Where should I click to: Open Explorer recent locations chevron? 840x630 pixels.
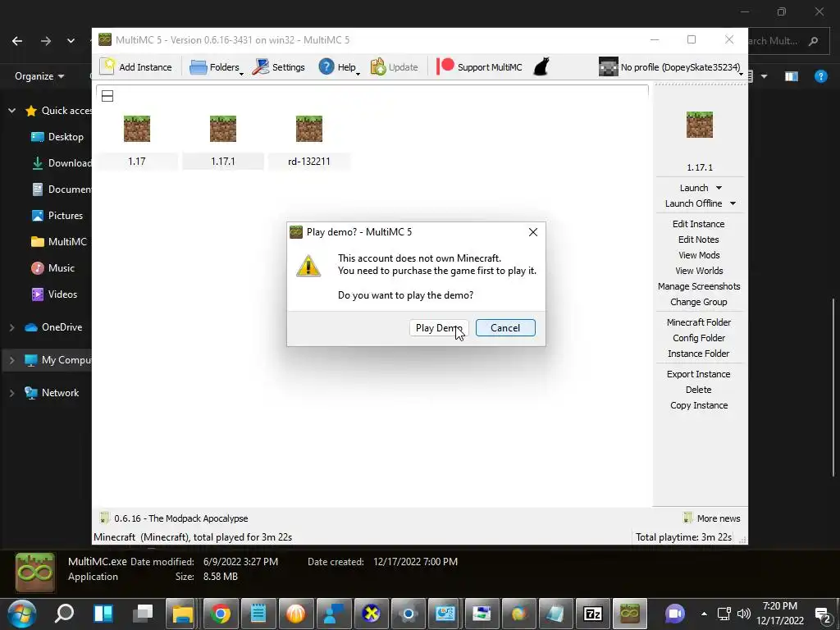pyautogui.click(x=71, y=41)
